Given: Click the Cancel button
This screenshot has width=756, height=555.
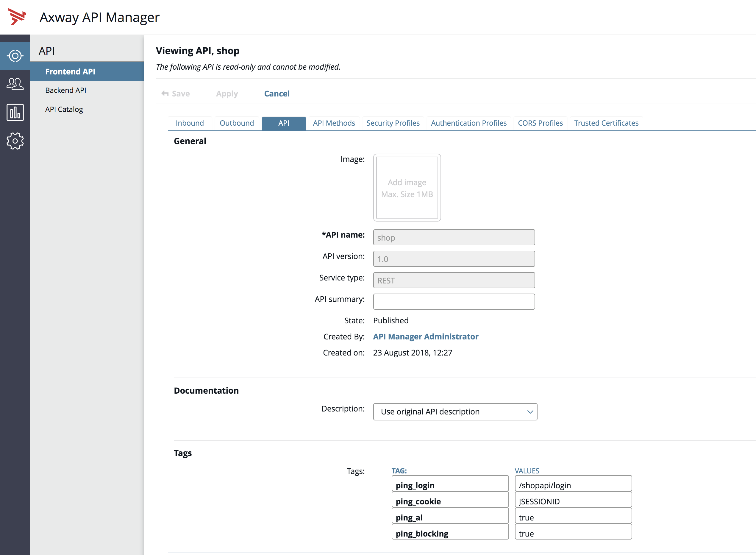Looking at the screenshot, I should pyautogui.click(x=277, y=93).
